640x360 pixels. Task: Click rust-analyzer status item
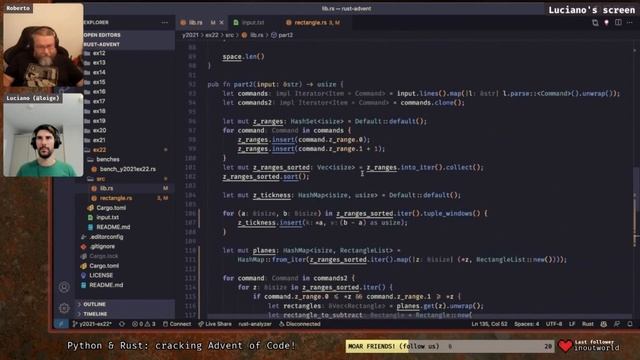pos(255,324)
